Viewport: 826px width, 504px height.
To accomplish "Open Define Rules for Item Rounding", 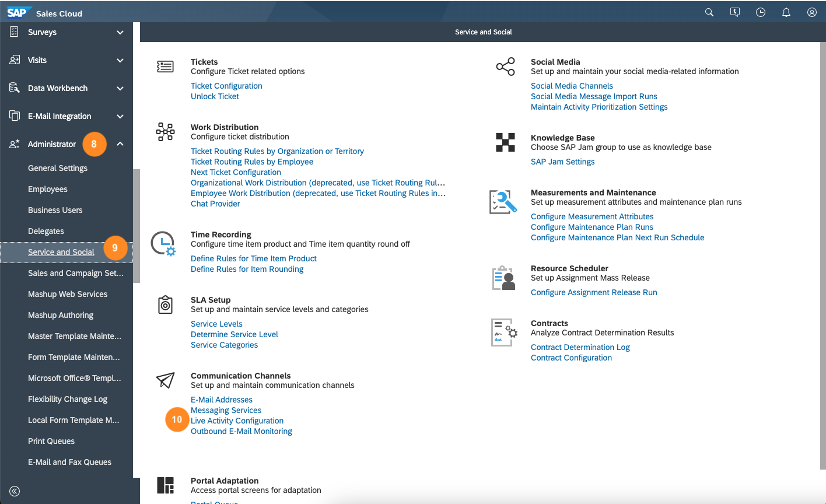I will click(247, 269).
